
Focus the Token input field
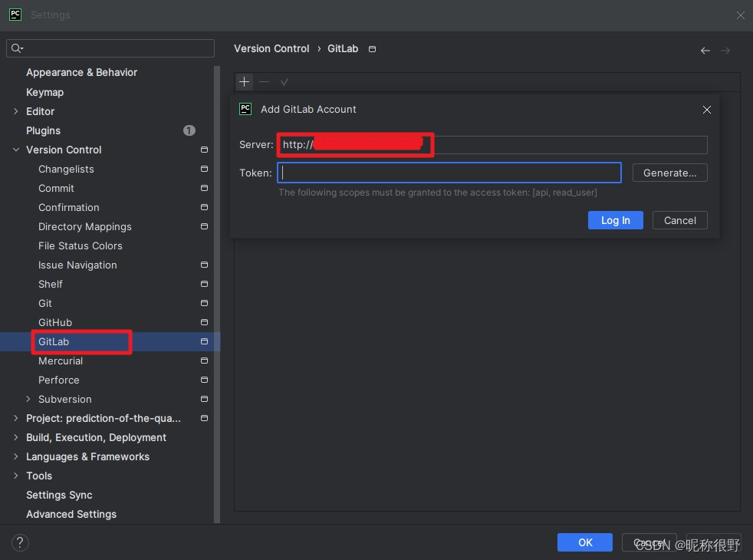449,173
